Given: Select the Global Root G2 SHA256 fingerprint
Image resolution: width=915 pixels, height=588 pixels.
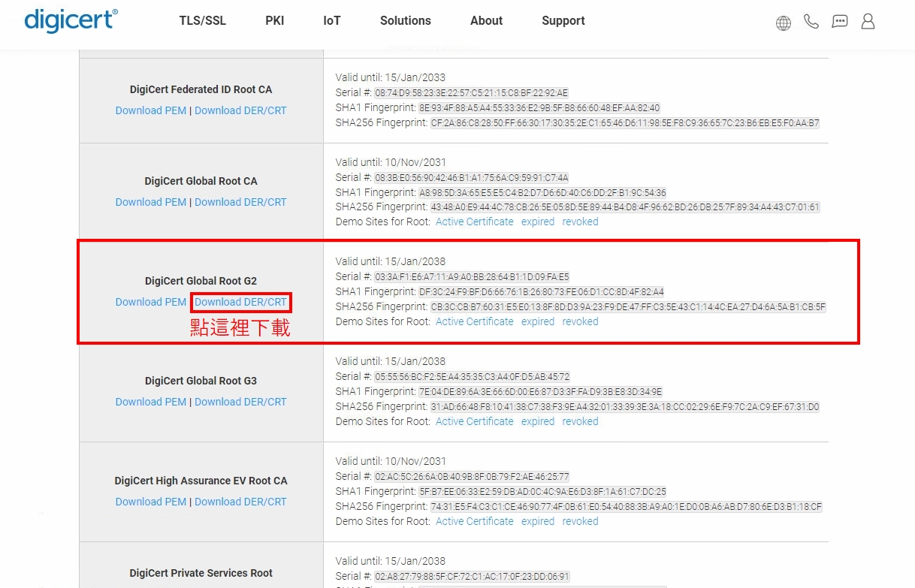Looking at the screenshot, I should pyautogui.click(x=628, y=307).
